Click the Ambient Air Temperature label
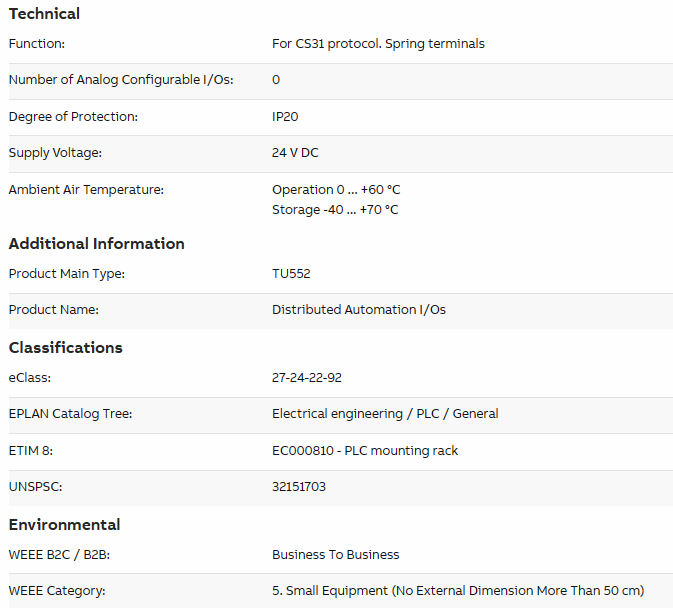The height and width of the screenshot is (608, 673). click(x=86, y=190)
